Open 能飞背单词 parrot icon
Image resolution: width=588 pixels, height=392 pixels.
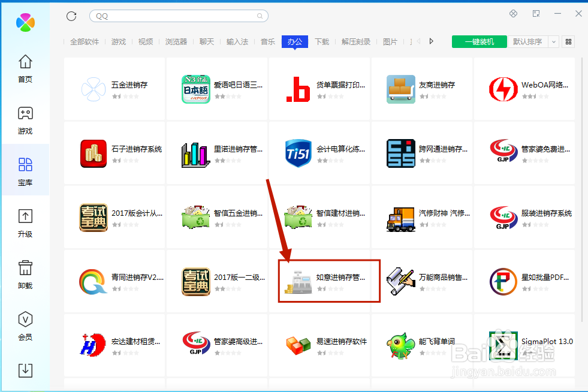[x=401, y=345]
